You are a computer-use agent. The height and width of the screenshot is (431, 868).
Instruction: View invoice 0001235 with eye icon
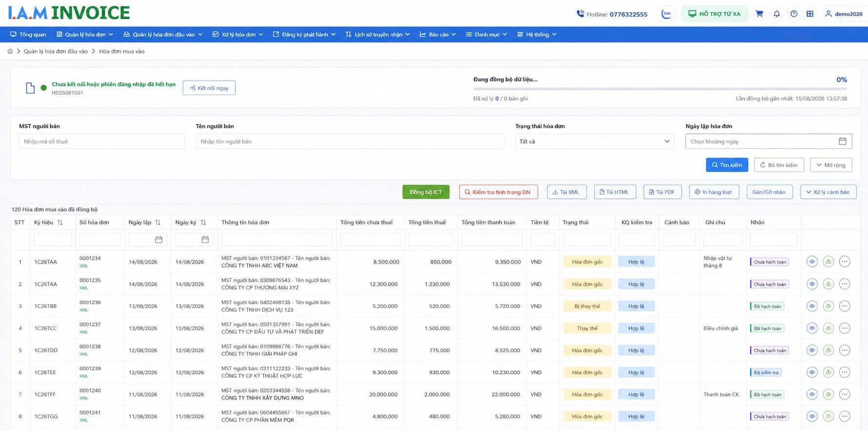[812, 284]
